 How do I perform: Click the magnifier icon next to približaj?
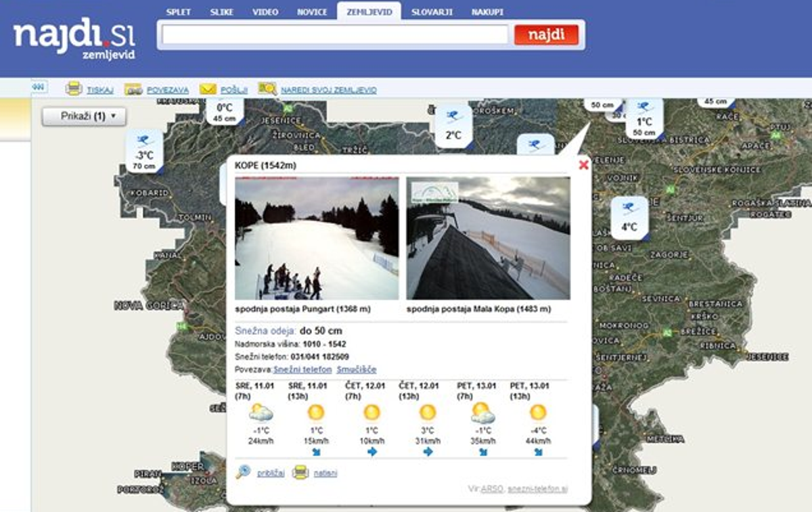pos(243,472)
